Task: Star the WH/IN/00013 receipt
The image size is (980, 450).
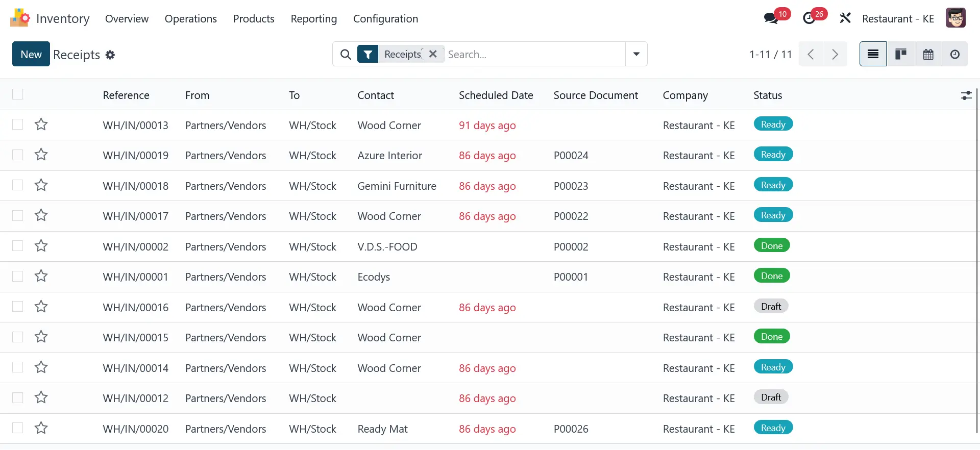Action: click(x=41, y=124)
